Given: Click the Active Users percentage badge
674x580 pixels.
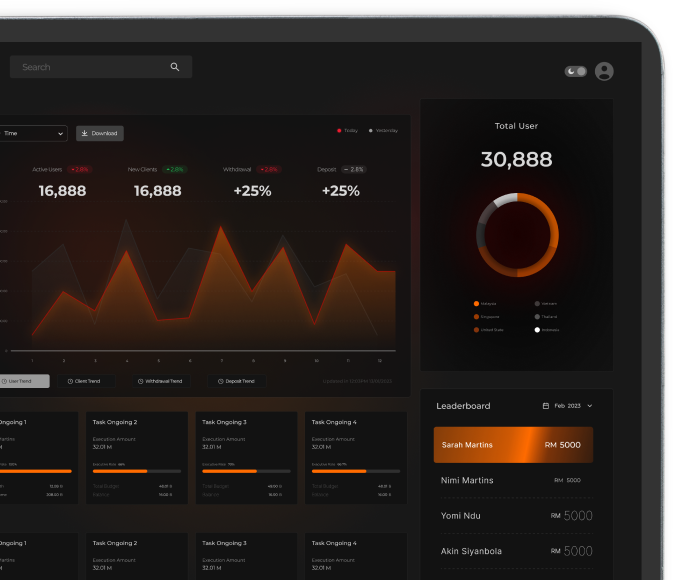Looking at the screenshot, I should tap(79, 169).
